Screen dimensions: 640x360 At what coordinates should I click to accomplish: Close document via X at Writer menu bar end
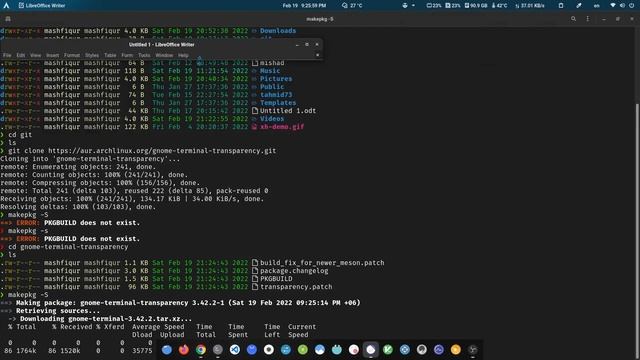pyautogui.click(x=318, y=55)
